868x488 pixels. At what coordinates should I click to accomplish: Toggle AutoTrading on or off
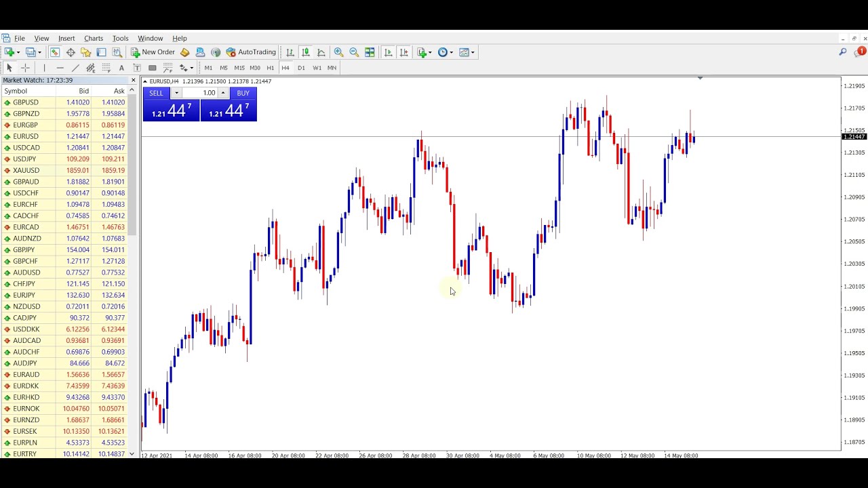[251, 52]
